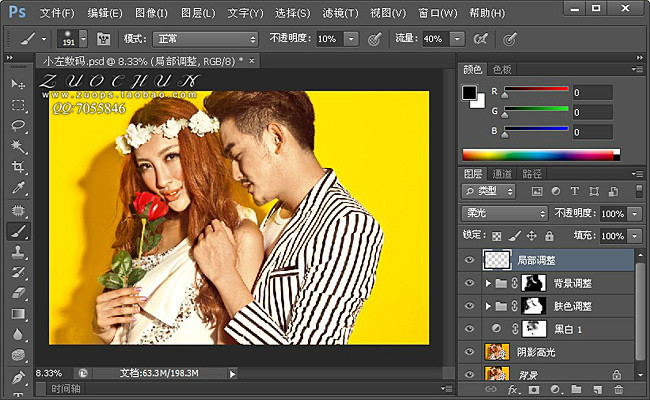Lock transparent pixels icon
This screenshot has height=400, width=650.
496,236
